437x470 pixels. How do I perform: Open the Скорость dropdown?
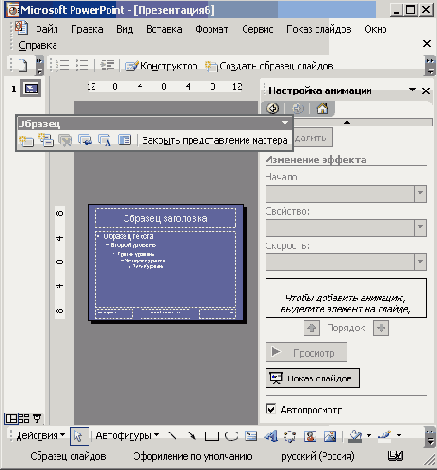point(420,262)
